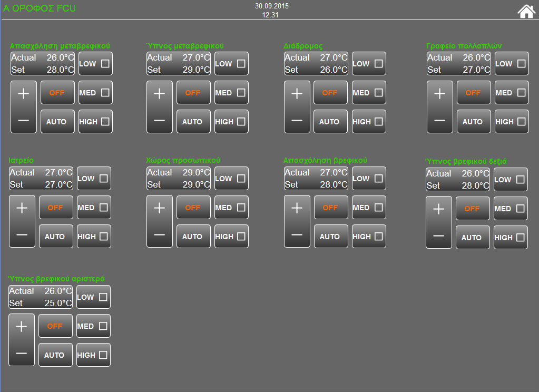
Task: Click the Set temperature field of Διάδρομος
Action: coord(316,70)
